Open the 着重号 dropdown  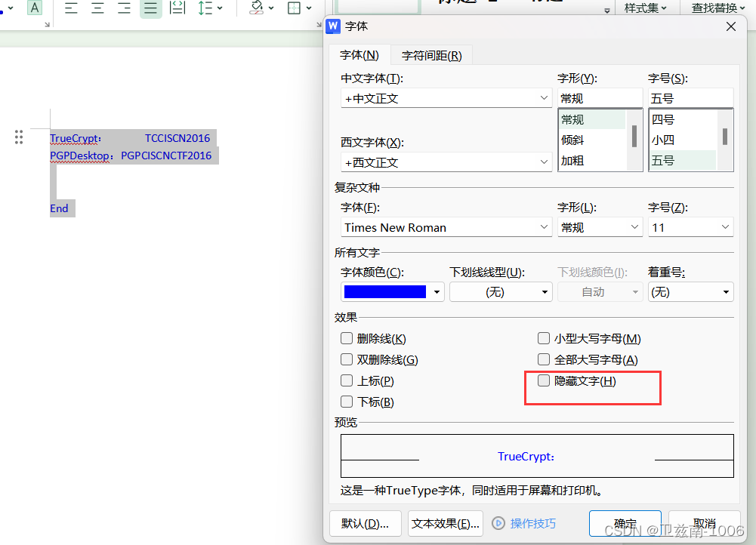(690, 292)
